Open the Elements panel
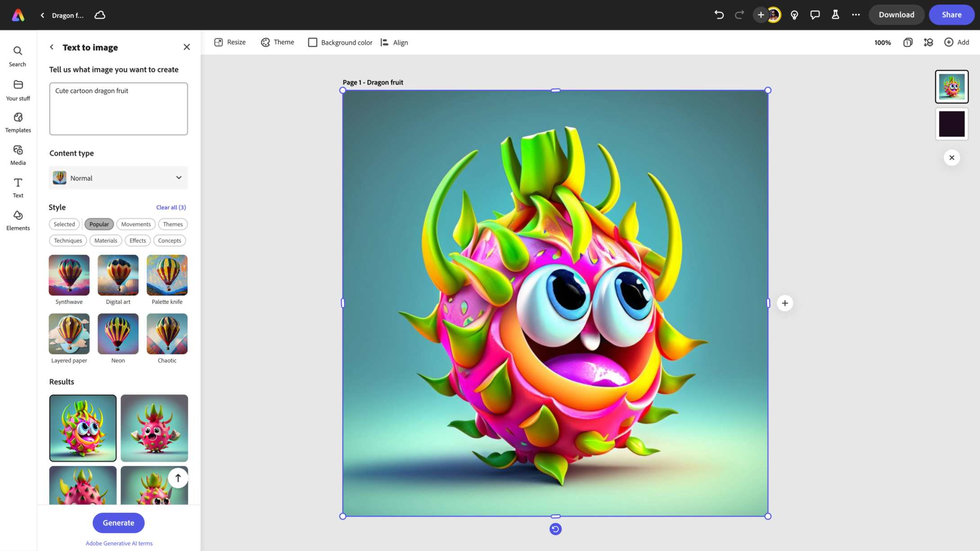This screenshot has width=980, height=551. [18, 220]
